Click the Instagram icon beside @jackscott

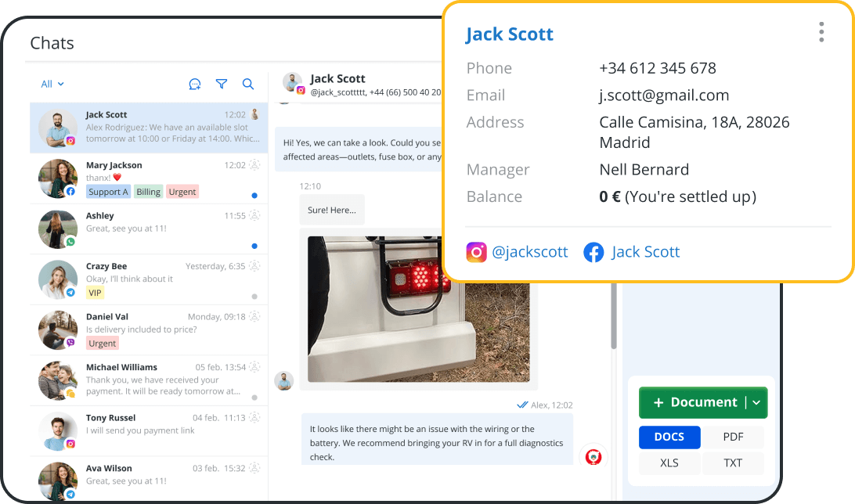click(x=476, y=252)
